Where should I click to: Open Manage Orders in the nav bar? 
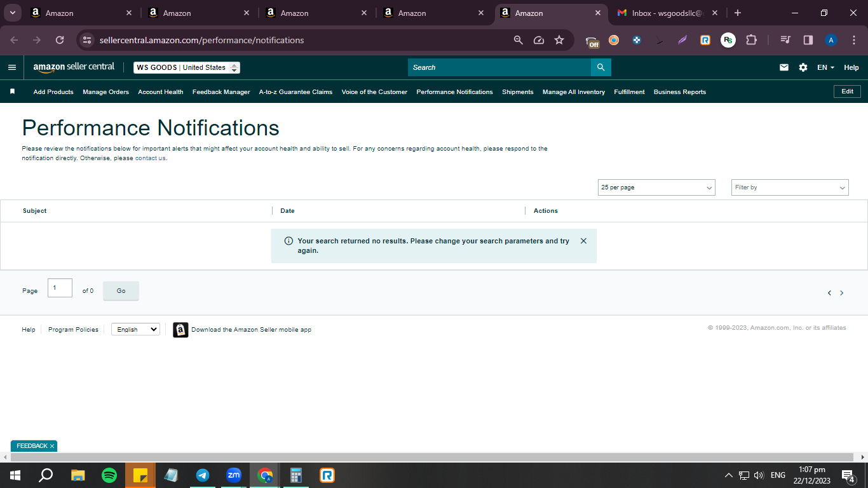coord(105,92)
